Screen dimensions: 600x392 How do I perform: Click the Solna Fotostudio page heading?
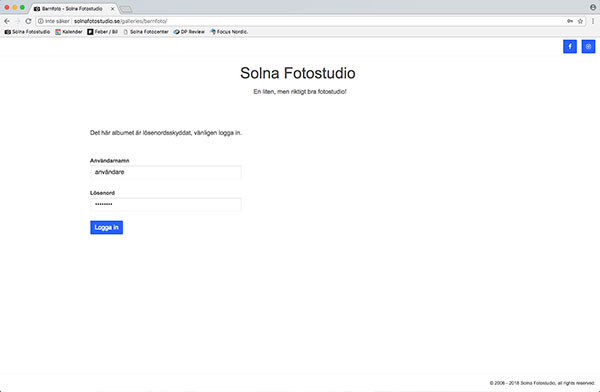[298, 73]
